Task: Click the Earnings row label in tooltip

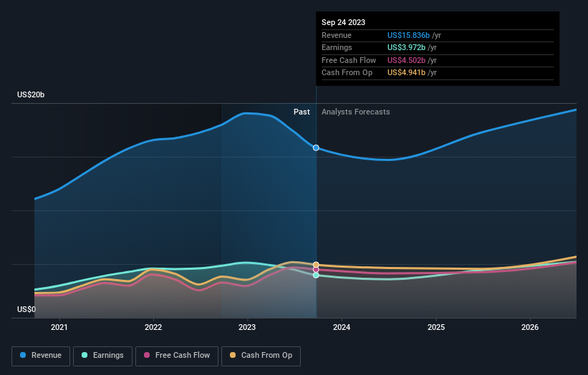Action: pyautogui.click(x=337, y=47)
